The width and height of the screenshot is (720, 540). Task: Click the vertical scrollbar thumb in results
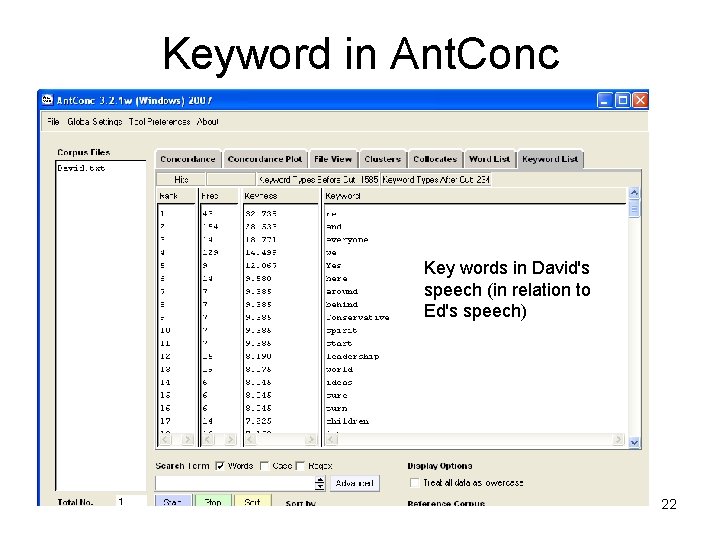coord(634,209)
